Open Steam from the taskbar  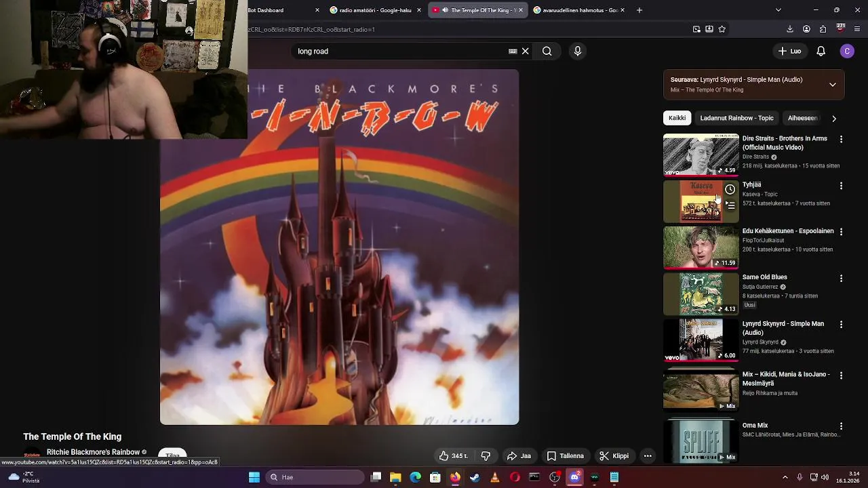(x=475, y=477)
